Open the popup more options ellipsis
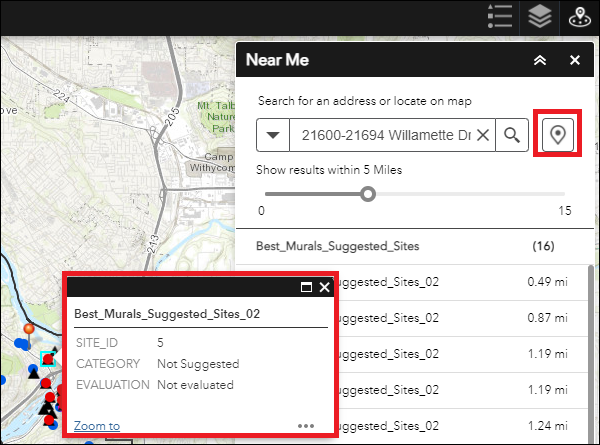The width and height of the screenshot is (600, 445). tap(306, 426)
